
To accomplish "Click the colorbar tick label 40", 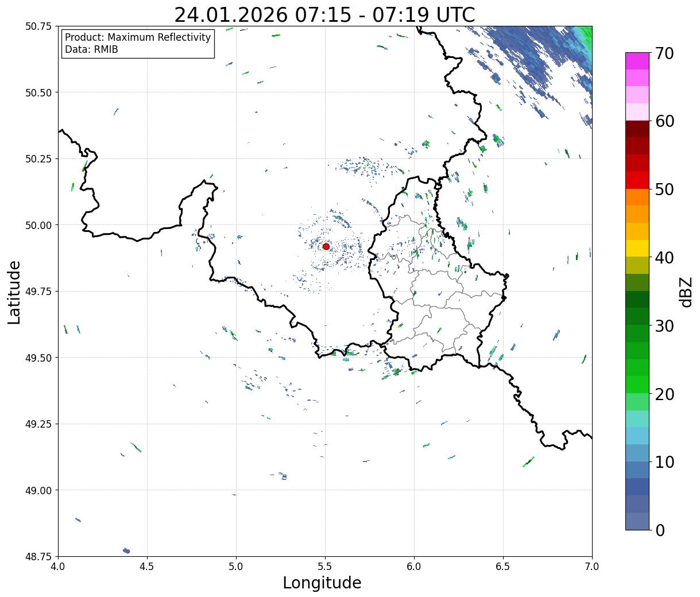I will click(664, 258).
